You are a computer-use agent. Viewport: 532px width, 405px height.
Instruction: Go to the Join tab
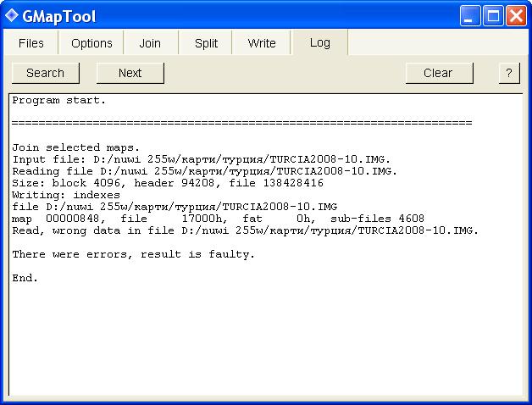click(150, 43)
